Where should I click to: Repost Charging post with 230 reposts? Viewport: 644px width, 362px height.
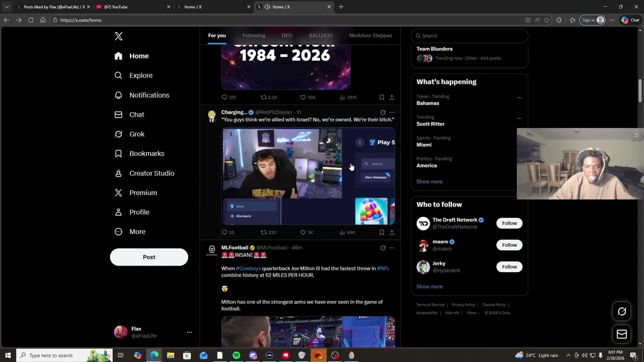pos(269,232)
